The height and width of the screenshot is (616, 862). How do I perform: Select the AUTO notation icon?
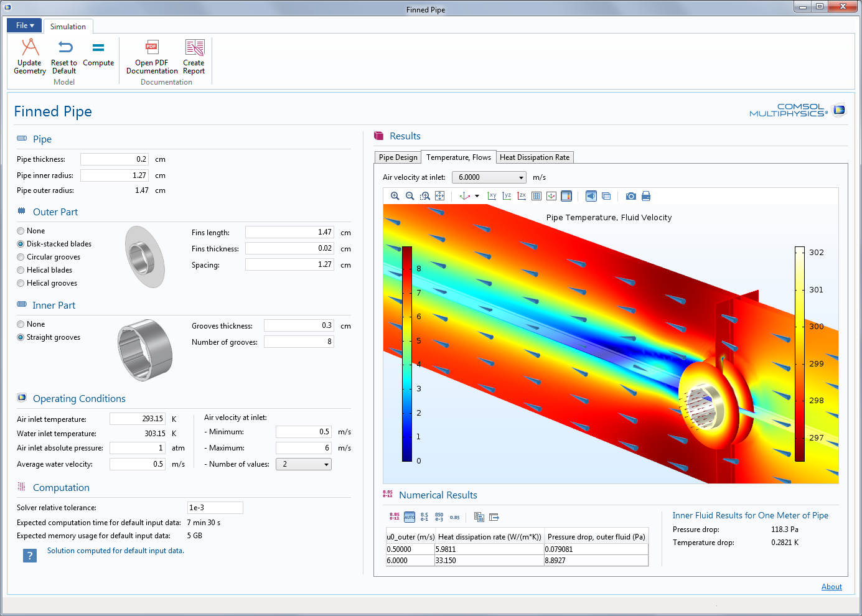coord(410,516)
